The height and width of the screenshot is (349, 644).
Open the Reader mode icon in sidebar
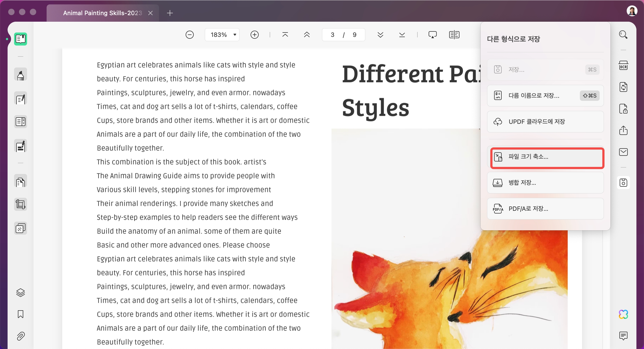pyautogui.click(x=21, y=39)
